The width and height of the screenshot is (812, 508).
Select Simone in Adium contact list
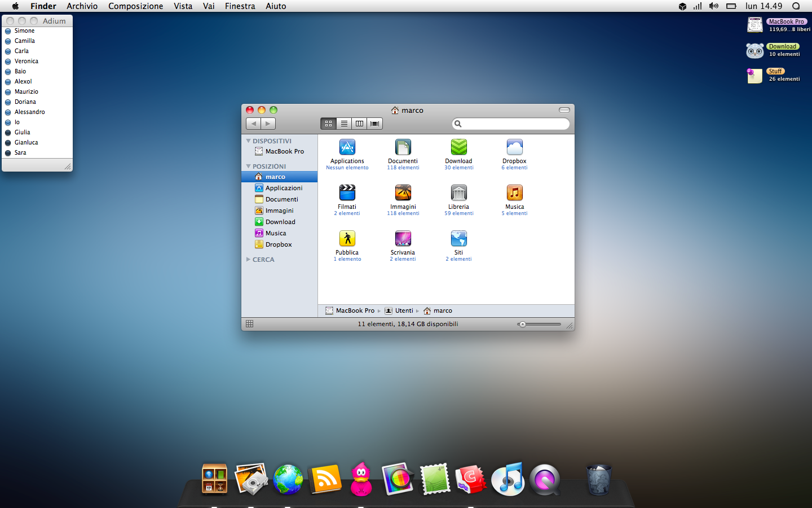(x=37, y=31)
